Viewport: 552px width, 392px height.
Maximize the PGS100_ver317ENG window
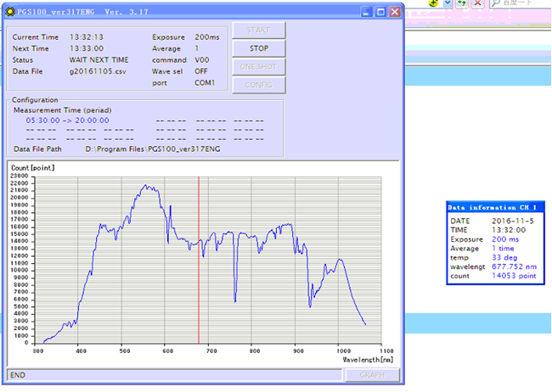pos(380,12)
